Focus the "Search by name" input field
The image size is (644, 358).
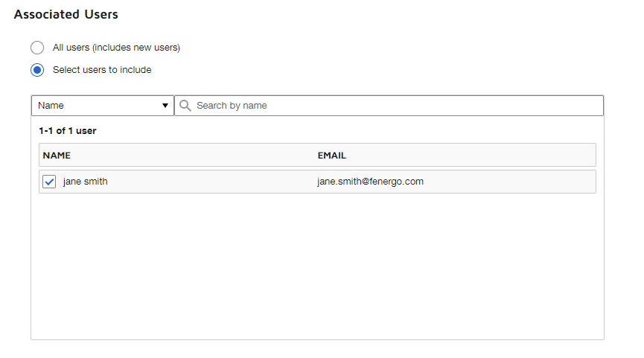[x=395, y=106]
